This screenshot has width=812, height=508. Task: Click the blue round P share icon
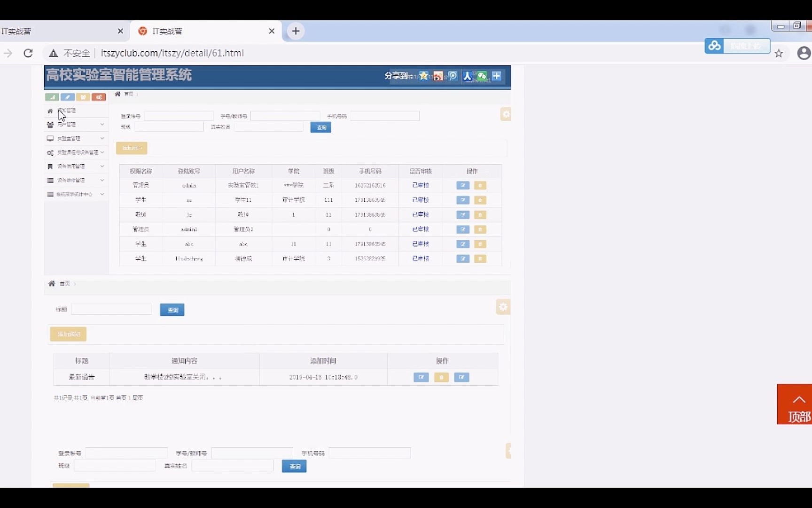(453, 76)
